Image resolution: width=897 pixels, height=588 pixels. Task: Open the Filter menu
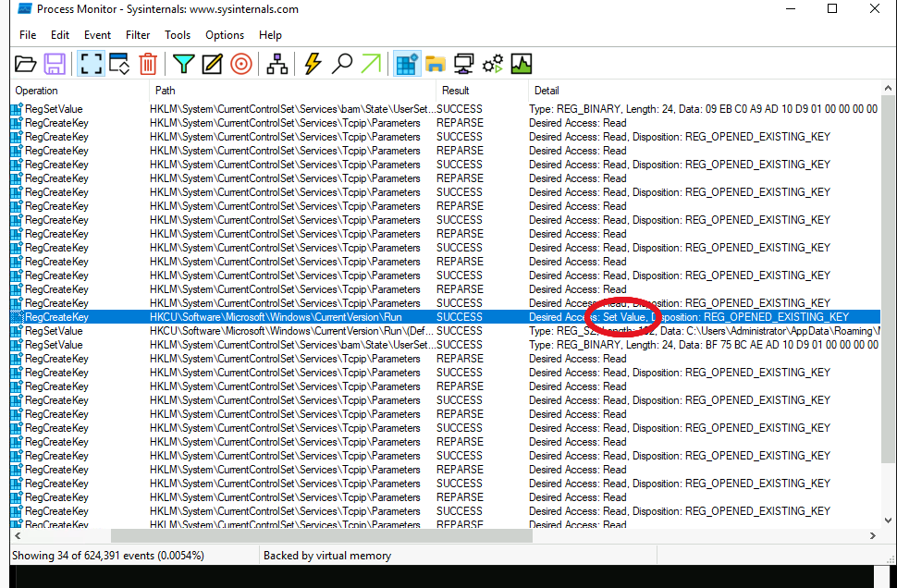click(x=138, y=35)
